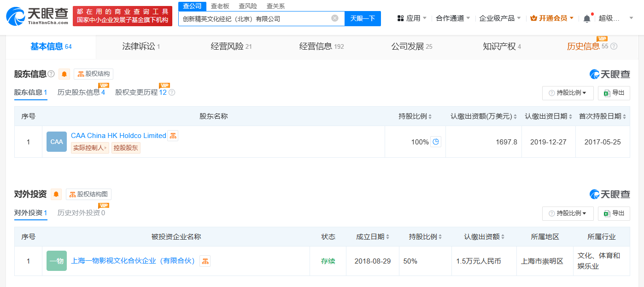Click the notification bell in the top bar
The width and height of the screenshot is (644, 287).
pos(586,18)
